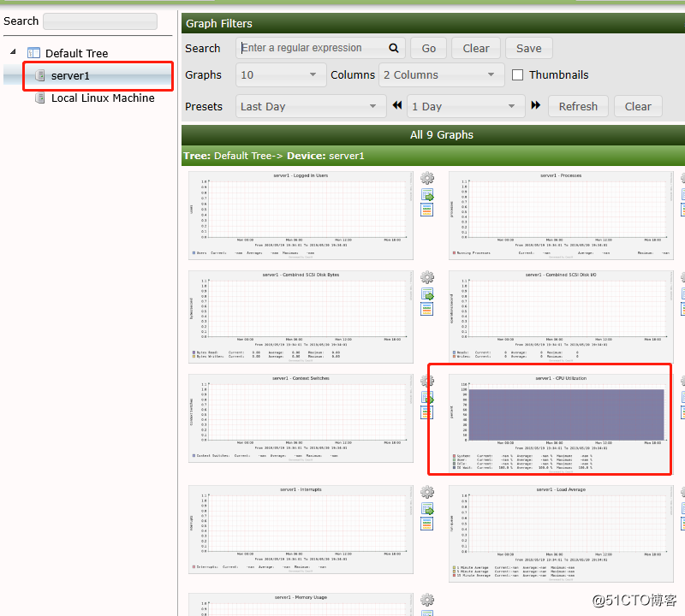Open the Logged in Users graph

tap(301, 216)
